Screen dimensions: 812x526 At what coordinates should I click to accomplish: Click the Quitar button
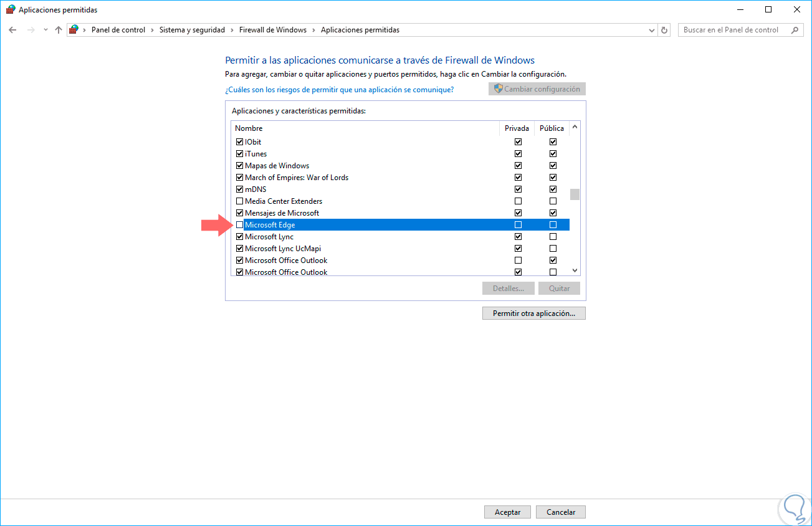point(559,289)
